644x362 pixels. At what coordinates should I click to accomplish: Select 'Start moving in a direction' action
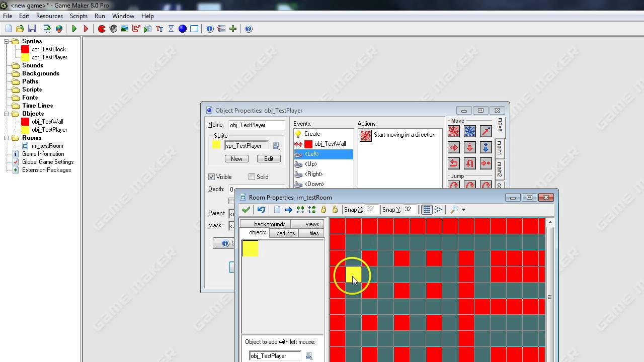pos(400,135)
